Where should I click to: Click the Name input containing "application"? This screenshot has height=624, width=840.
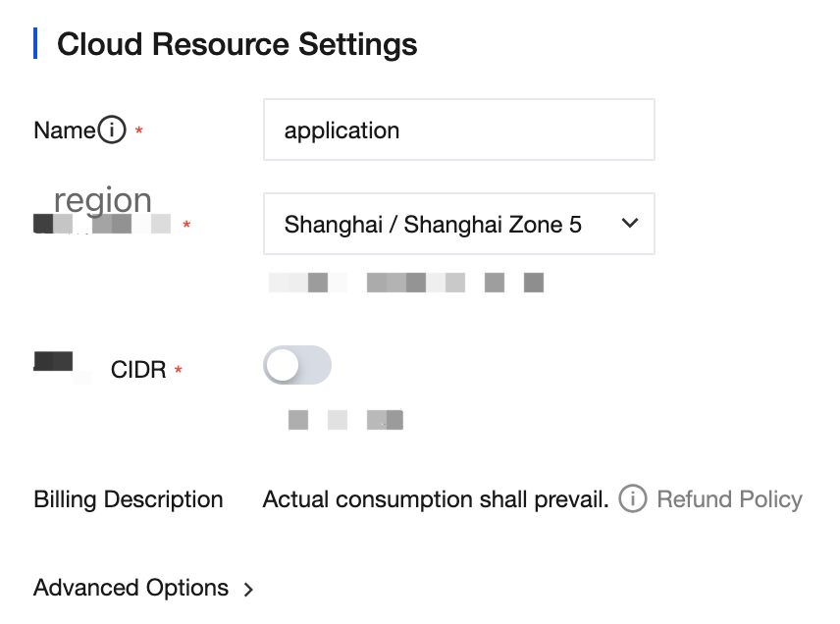(458, 130)
